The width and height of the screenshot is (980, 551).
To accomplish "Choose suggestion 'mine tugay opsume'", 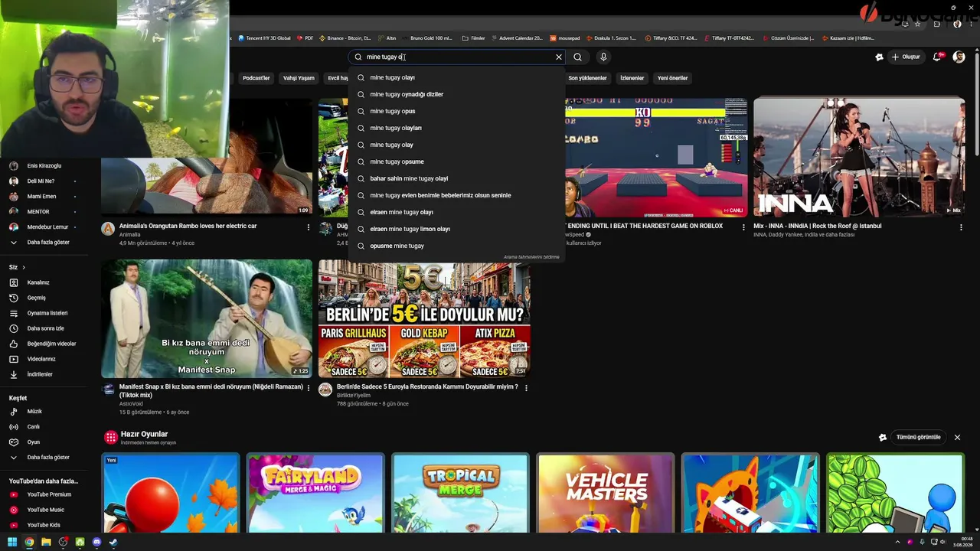I will [x=456, y=161].
